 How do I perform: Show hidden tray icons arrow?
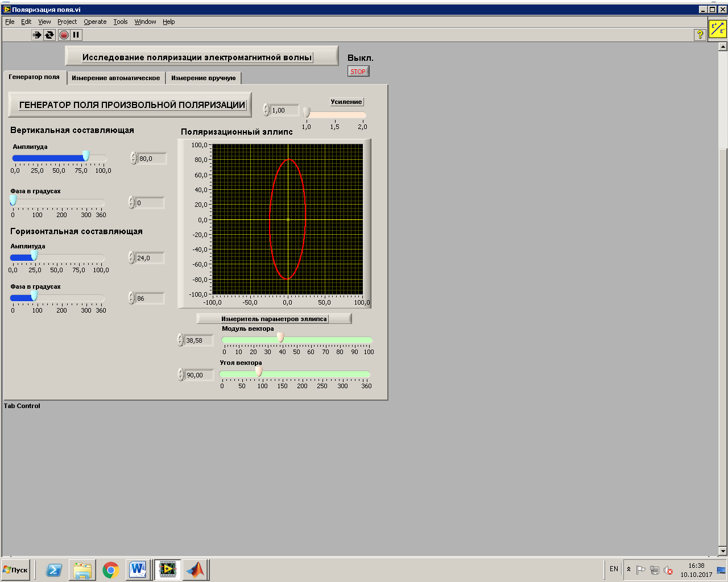click(x=628, y=569)
